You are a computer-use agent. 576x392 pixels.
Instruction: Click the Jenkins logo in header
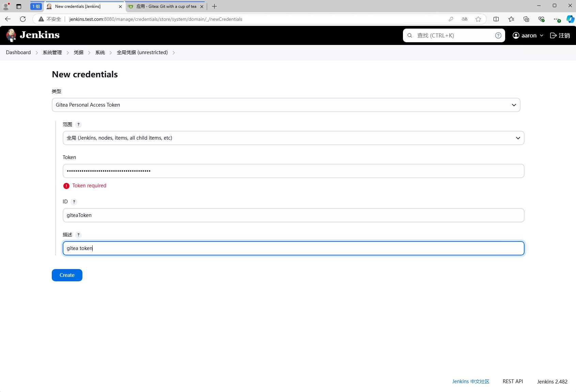33,35
